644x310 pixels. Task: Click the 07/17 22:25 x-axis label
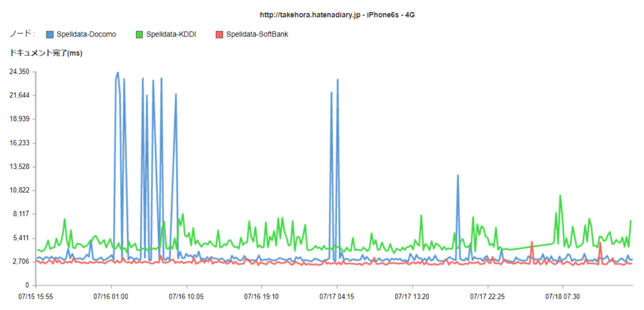click(x=487, y=296)
